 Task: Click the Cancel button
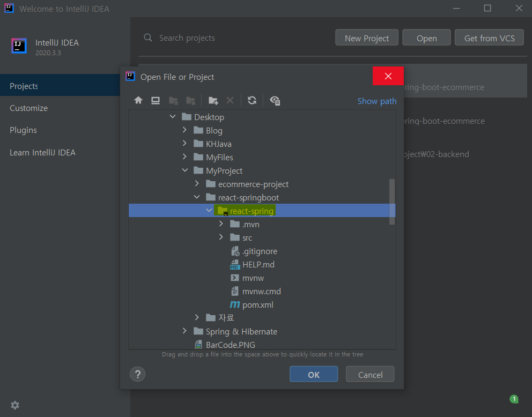[370, 374]
